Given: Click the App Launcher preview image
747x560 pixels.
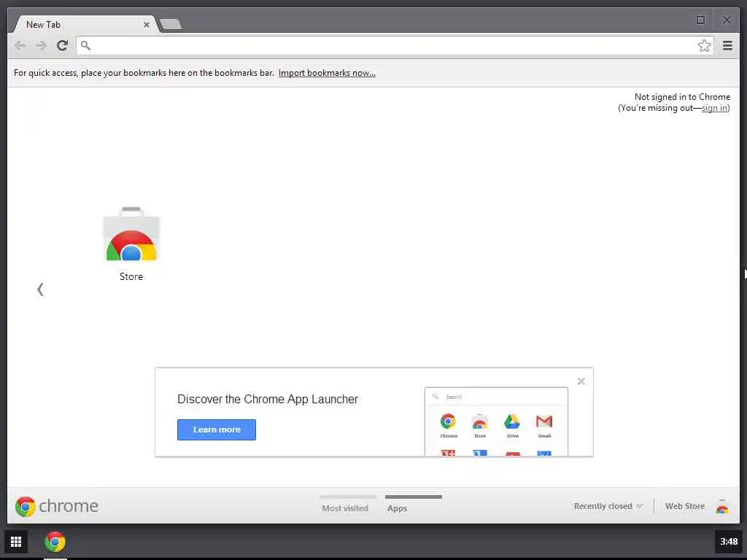Looking at the screenshot, I should 496,421.
